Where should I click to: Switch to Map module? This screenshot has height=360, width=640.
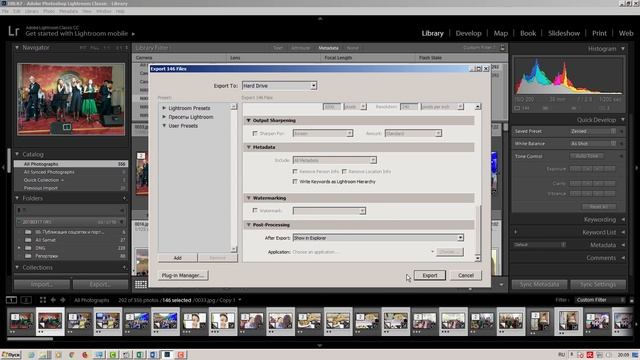[x=500, y=33]
